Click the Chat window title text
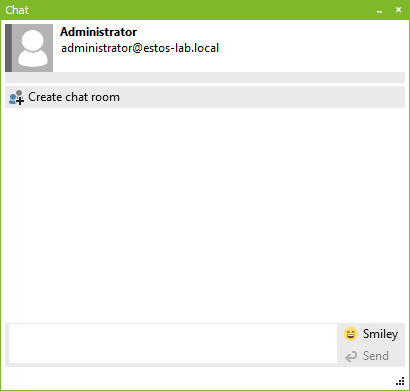 [x=17, y=10]
